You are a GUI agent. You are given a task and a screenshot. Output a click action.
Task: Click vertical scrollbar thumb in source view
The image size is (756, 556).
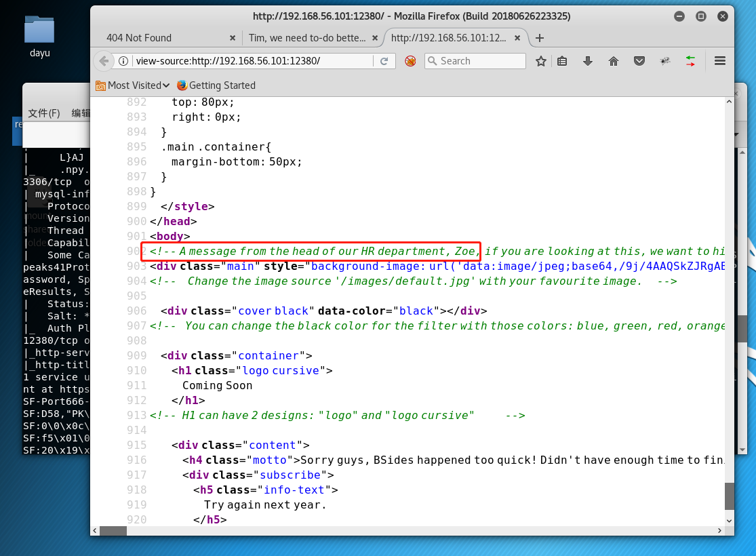(729, 496)
